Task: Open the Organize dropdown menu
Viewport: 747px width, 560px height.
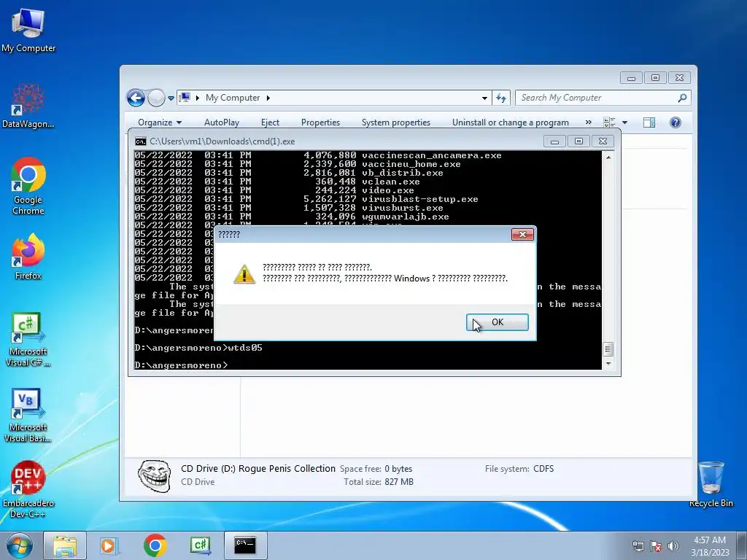Action: point(160,122)
